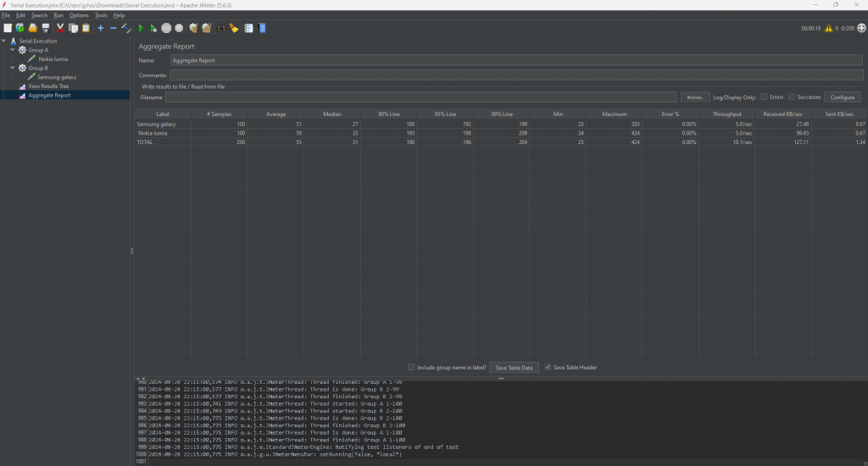The height and width of the screenshot is (466, 868).
Task: Click the Nokia lumia table row label
Action: 153,133
